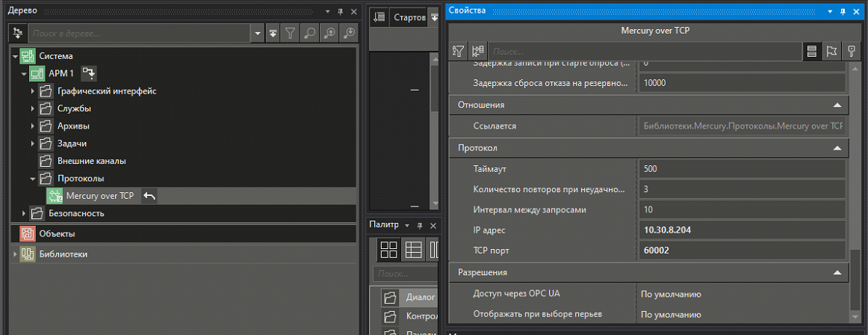Click the Внешние каналы folder icon
The height and width of the screenshot is (335, 868).
[x=46, y=161]
